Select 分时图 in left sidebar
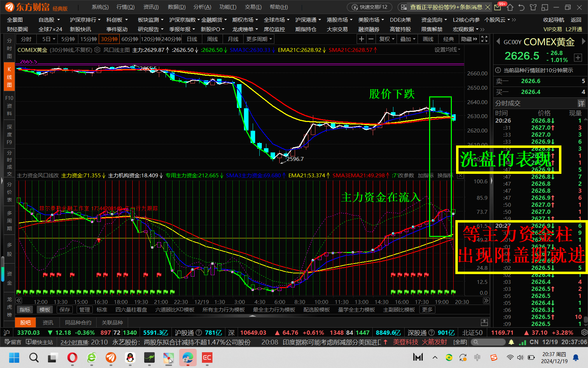This screenshot has height=368, width=588. point(9,48)
